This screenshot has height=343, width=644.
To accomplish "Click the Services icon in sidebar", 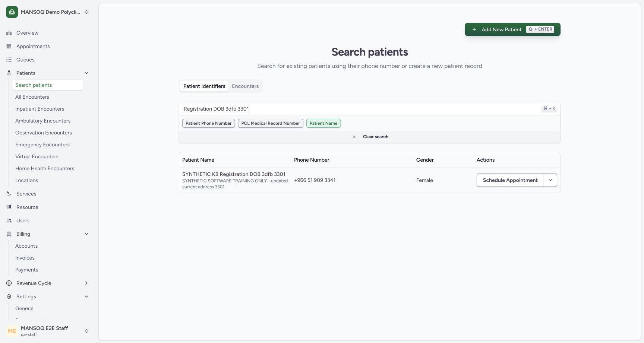I will point(9,194).
